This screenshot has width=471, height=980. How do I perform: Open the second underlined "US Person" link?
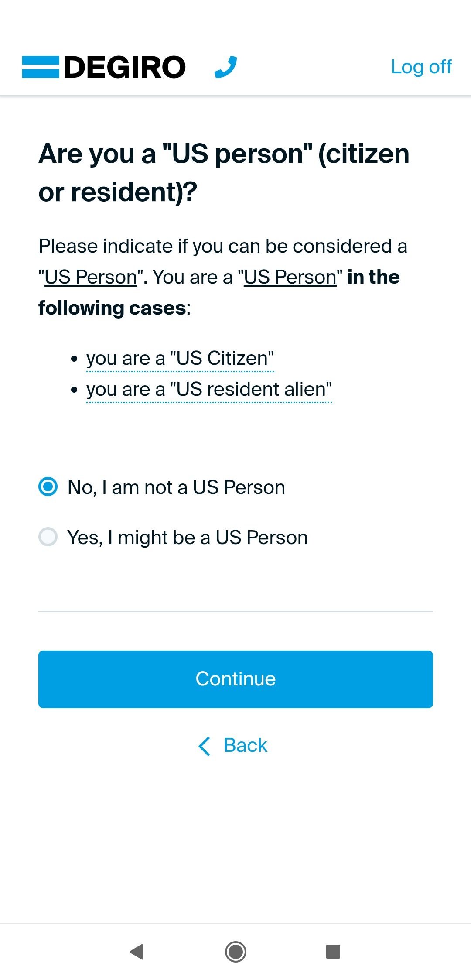click(x=290, y=278)
